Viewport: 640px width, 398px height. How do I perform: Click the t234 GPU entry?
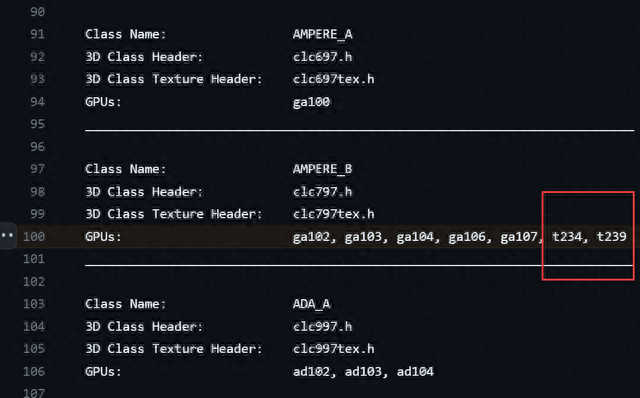567,237
